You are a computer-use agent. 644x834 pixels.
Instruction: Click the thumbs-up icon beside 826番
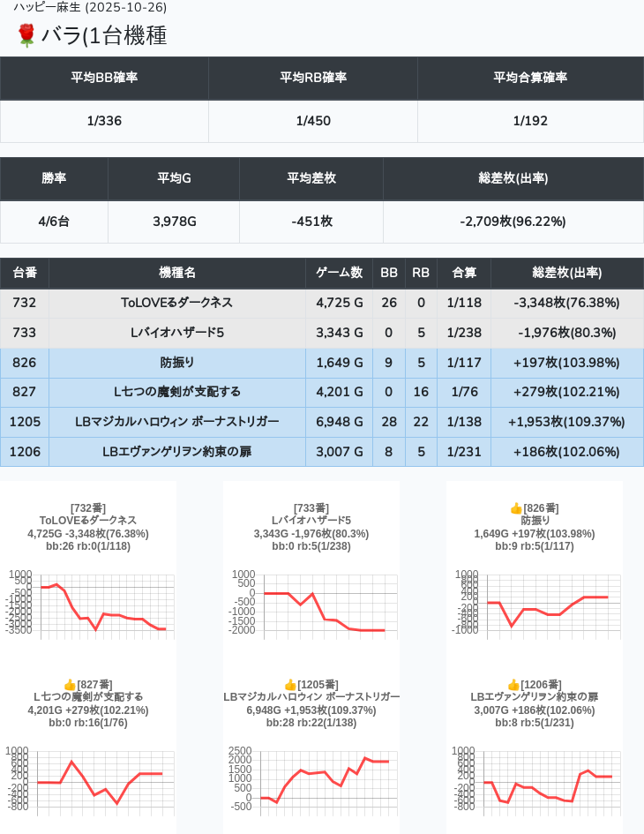[x=516, y=508]
